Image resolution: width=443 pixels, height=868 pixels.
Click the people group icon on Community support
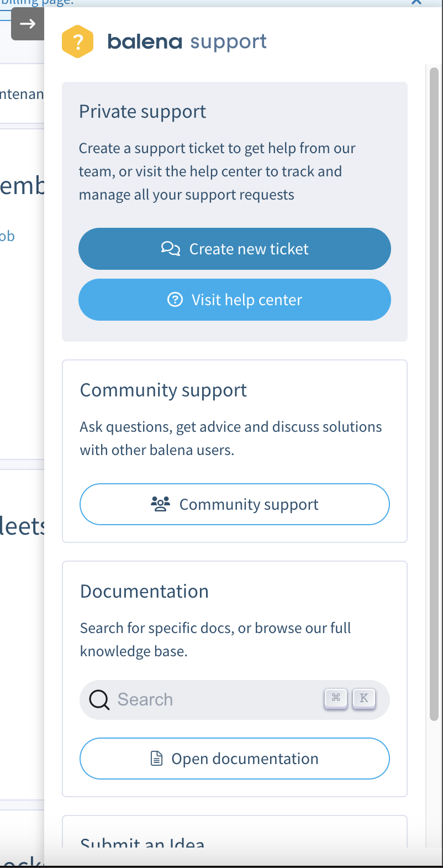[160, 504]
